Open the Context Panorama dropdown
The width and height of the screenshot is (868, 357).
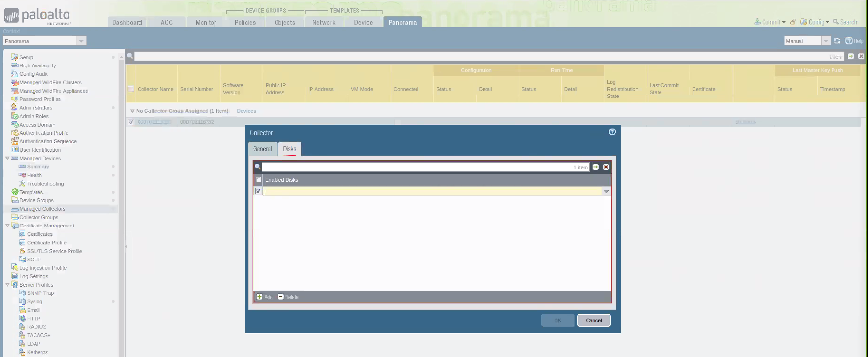pyautogui.click(x=81, y=41)
